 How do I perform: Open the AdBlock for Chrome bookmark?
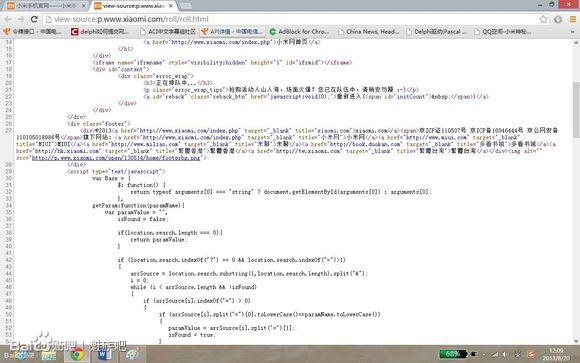click(x=299, y=32)
